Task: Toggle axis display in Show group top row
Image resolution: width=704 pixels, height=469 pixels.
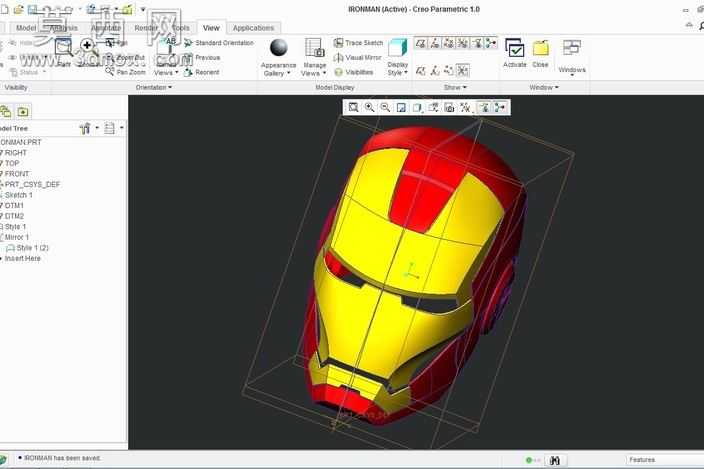Action: pos(435,43)
